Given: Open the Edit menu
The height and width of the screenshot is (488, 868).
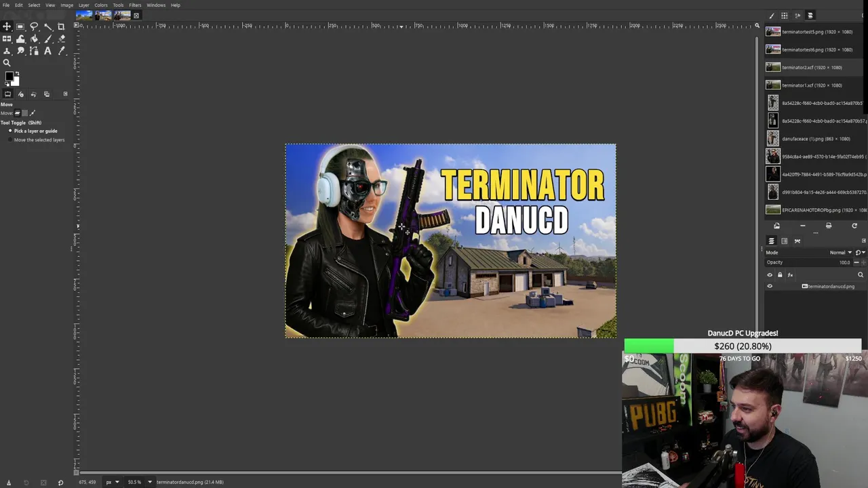Looking at the screenshot, I should click(x=19, y=5).
